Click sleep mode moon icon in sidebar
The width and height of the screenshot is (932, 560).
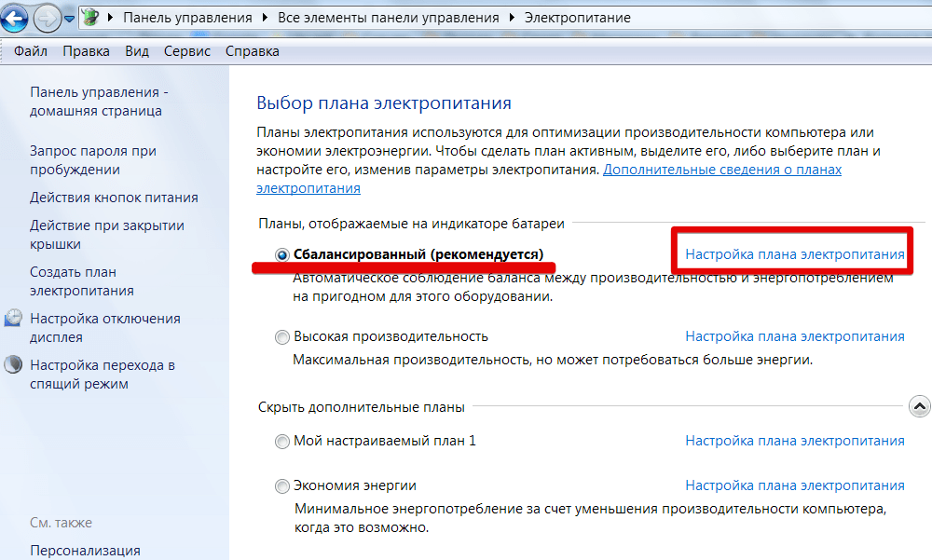click(x=13, y=363)
